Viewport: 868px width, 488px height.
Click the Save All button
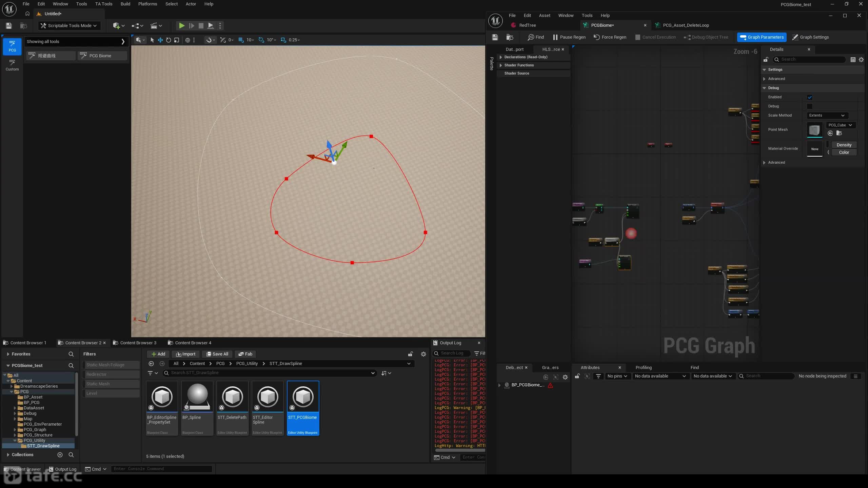(x=217, y=354)
